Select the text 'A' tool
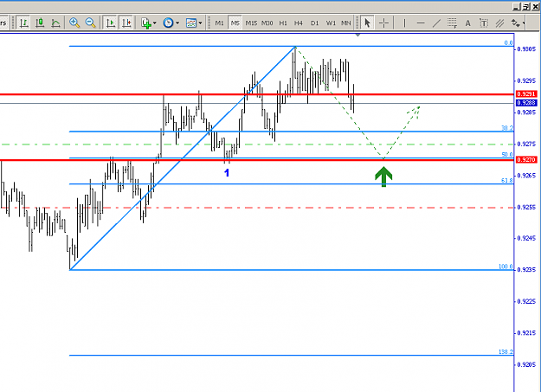 467,22
